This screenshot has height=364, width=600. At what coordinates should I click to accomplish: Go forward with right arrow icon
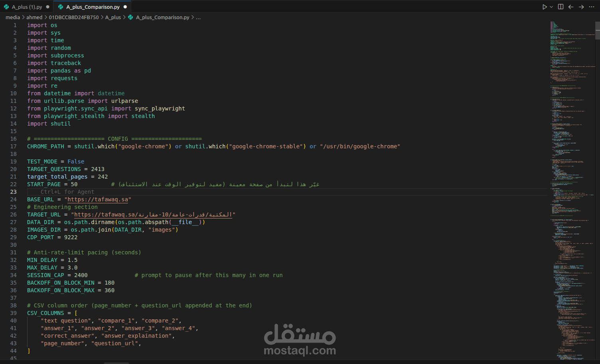581,7
